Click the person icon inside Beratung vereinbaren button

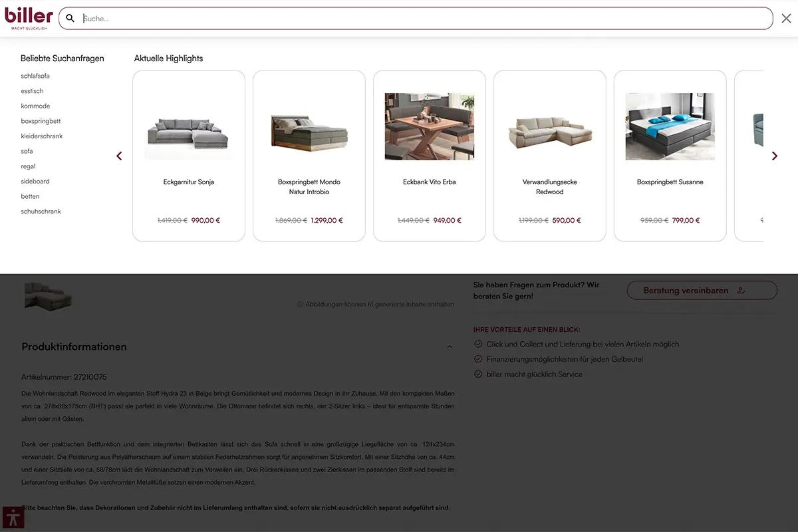click(x=740, y=290)
